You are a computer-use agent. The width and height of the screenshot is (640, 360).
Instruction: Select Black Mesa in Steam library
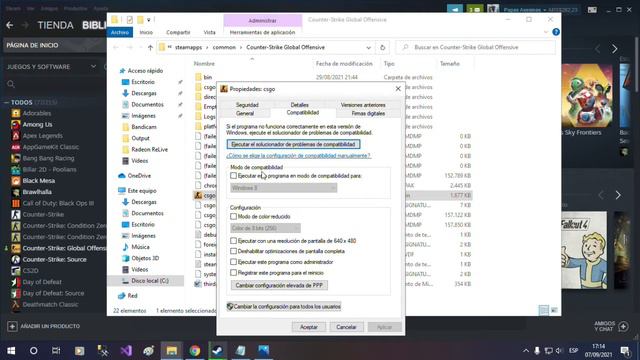pos(38,180)
